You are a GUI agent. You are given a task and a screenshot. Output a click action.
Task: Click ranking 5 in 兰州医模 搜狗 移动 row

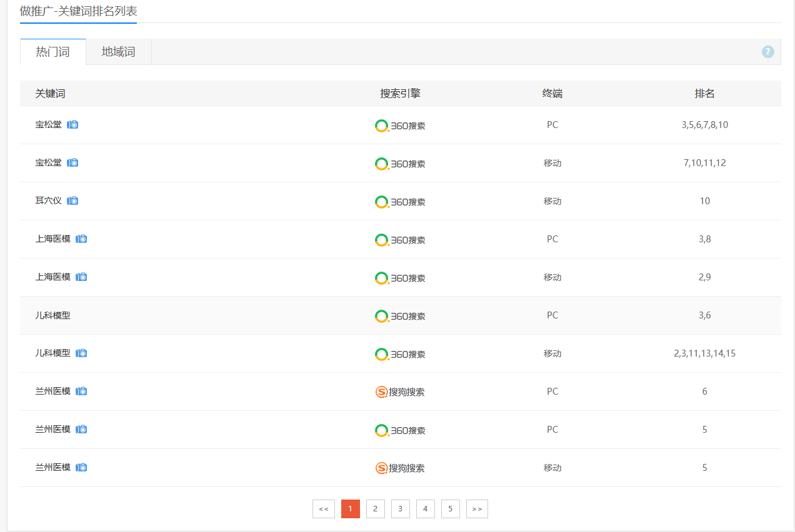(x=705, y=468)
